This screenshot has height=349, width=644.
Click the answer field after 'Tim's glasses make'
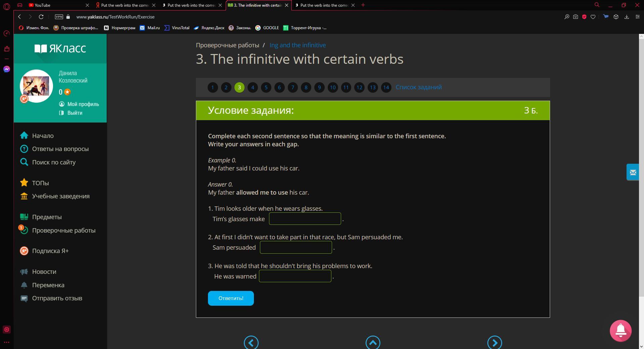pos(305,219)
